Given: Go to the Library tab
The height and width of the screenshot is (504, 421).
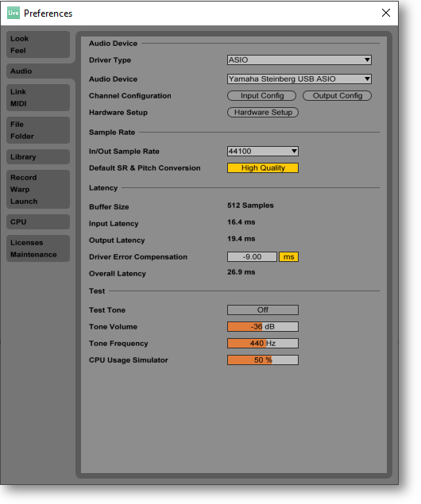Looking at the screenshot, I should click(x=38, y=157).
